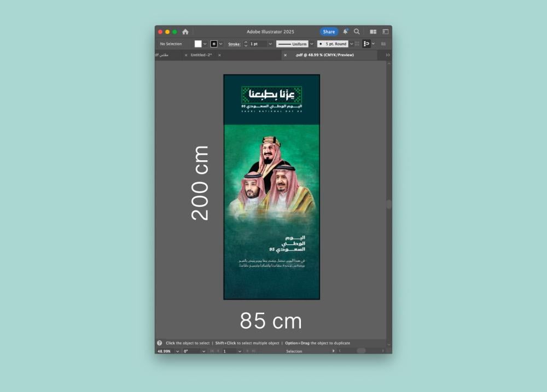Screen dimensions: 547x392
Task: Switch to the Untitled-2* tab
Action: (x=201, y=55)
